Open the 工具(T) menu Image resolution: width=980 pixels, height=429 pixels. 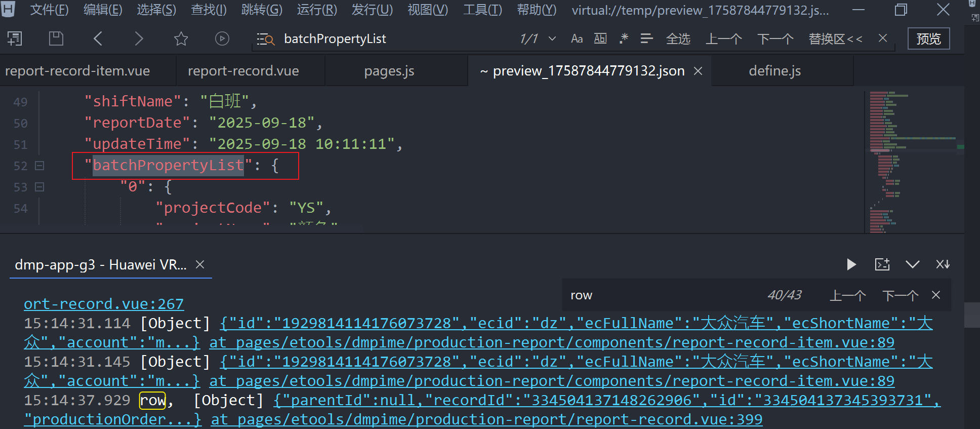pyautogui.click(x=482, y=10)
